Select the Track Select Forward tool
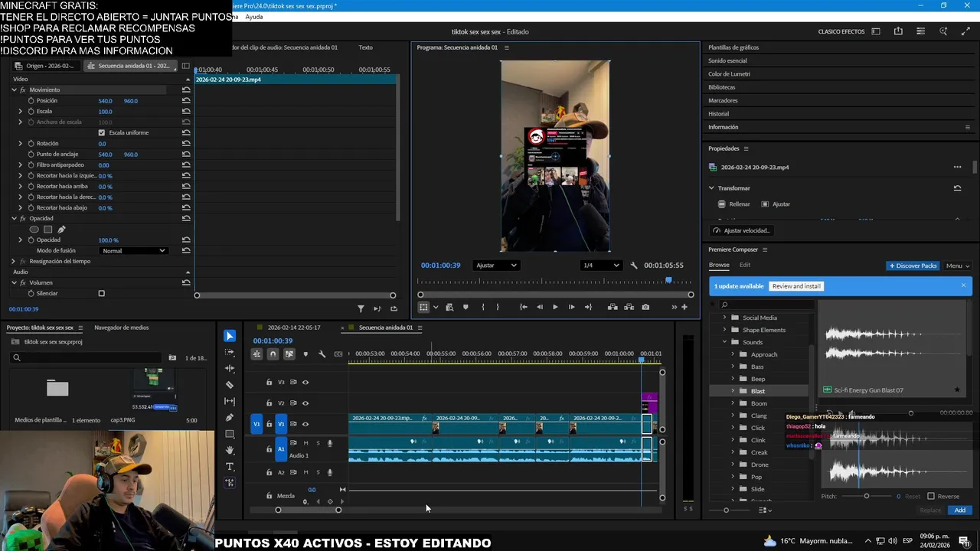The height and width of the screenshot is (551, 980). click(230, 353)
